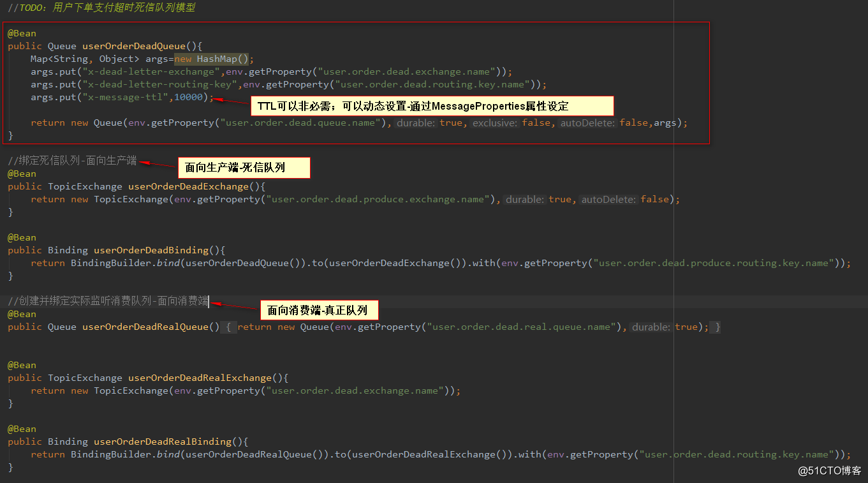
Task: Click "user.order.dead.routing.key.name" in userOrderDeadRealBinding
Action: coord(738,454)
